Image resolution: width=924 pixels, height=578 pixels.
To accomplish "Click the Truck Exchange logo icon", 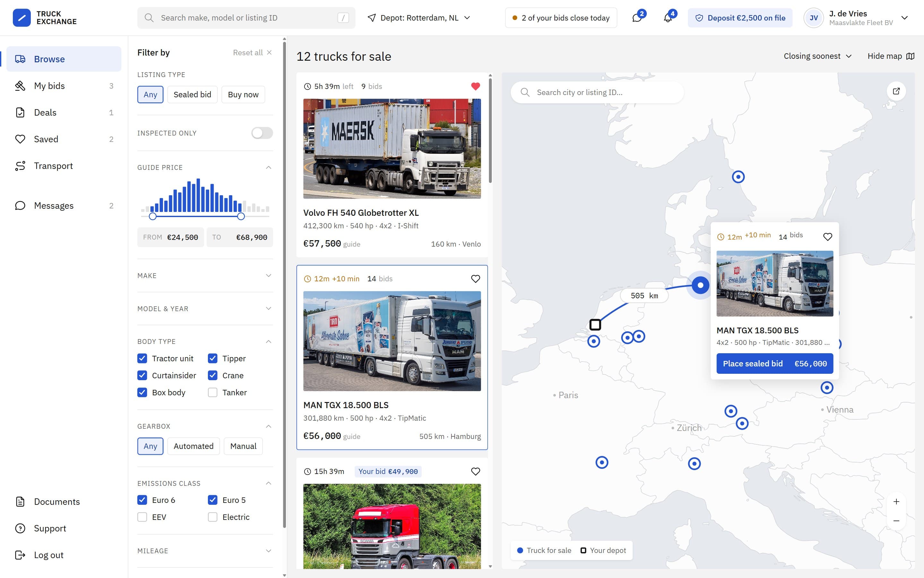I will click(x=22, y=18).
